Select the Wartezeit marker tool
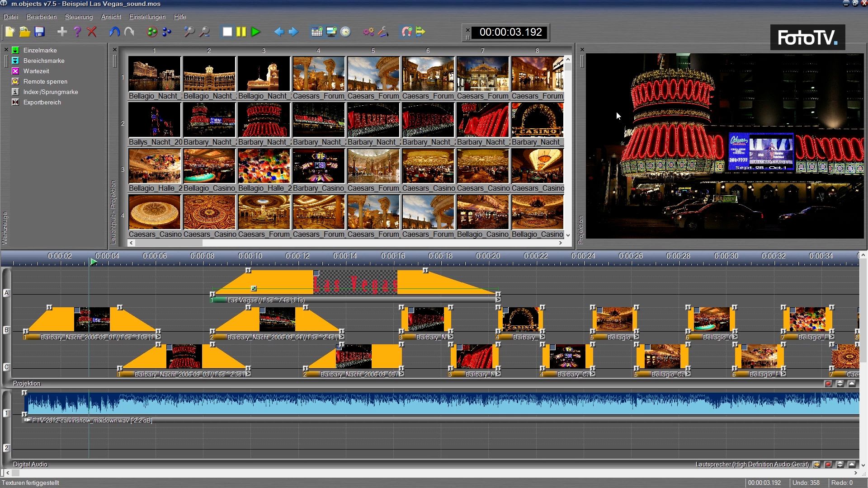This screenshot has width=868, height=488. [36, 71]
